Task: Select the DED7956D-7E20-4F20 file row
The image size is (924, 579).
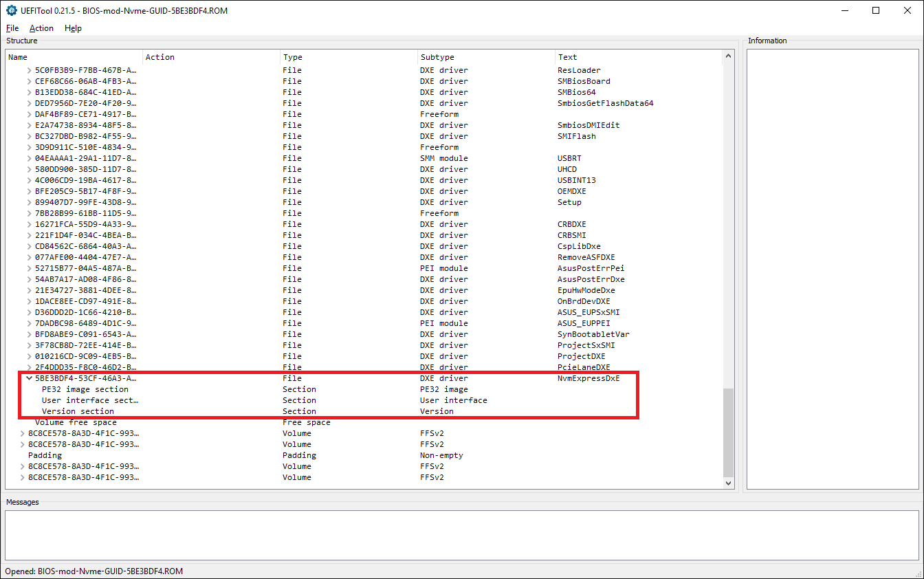Action: 364,103
